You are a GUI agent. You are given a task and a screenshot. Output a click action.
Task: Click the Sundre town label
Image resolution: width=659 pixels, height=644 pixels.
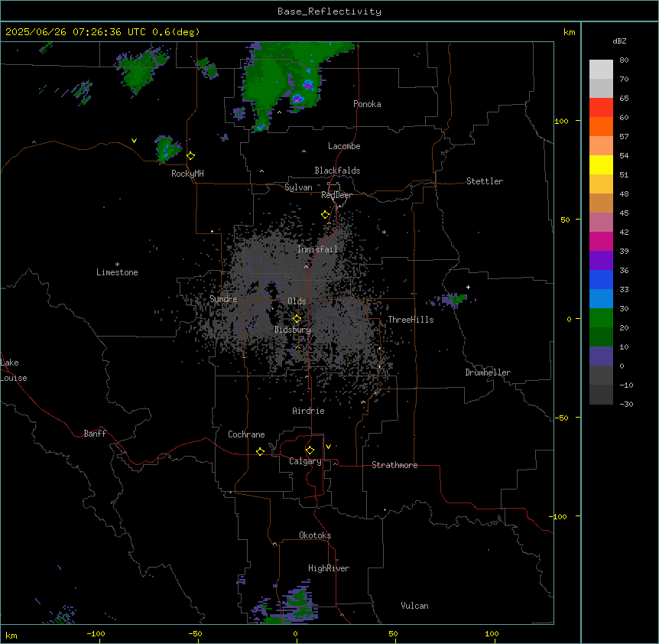[x=223, y=299]
